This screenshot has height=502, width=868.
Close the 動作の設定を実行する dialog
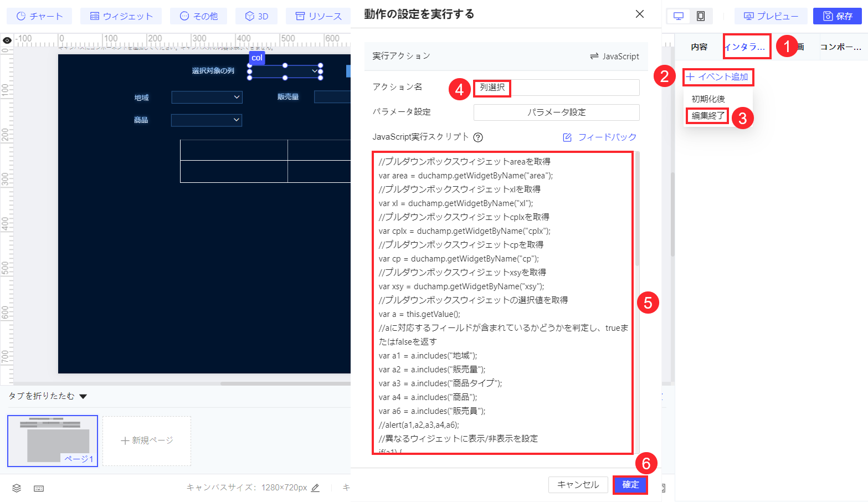640,14
